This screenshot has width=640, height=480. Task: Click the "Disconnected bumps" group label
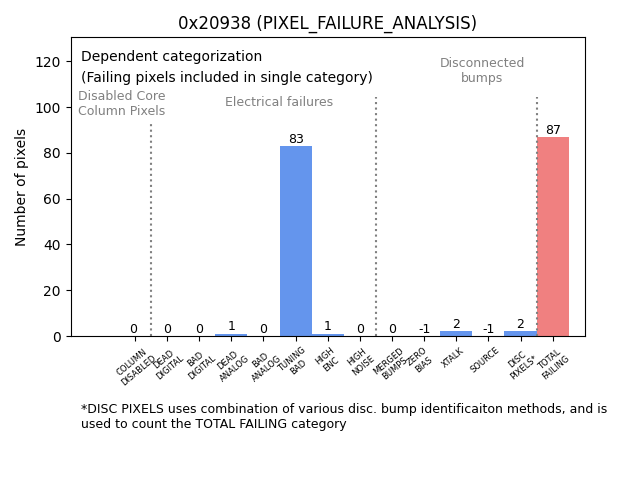482,70
